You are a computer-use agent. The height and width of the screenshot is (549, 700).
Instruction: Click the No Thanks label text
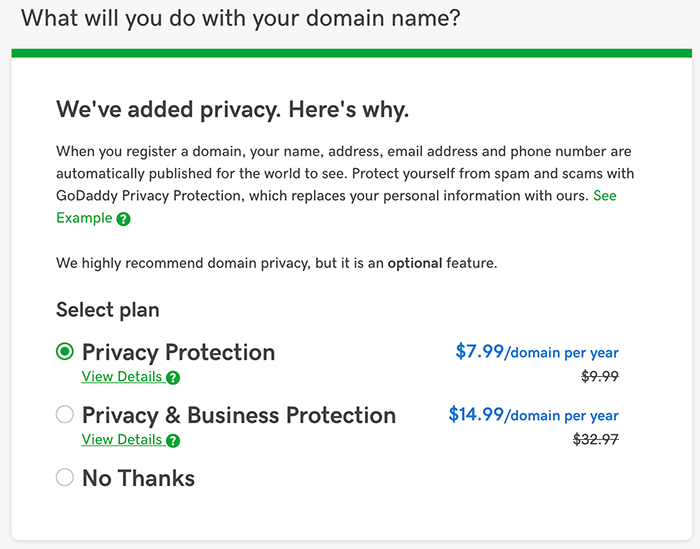[x=138, y=478]
